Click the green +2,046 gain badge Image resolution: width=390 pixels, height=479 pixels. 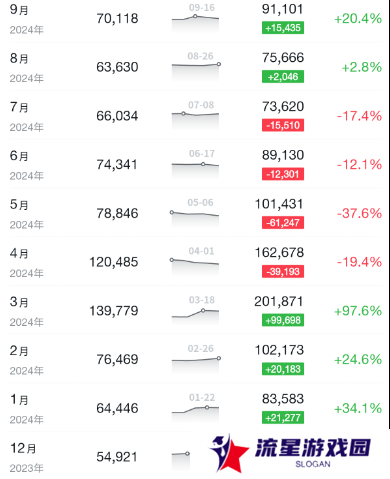[283, 77]
